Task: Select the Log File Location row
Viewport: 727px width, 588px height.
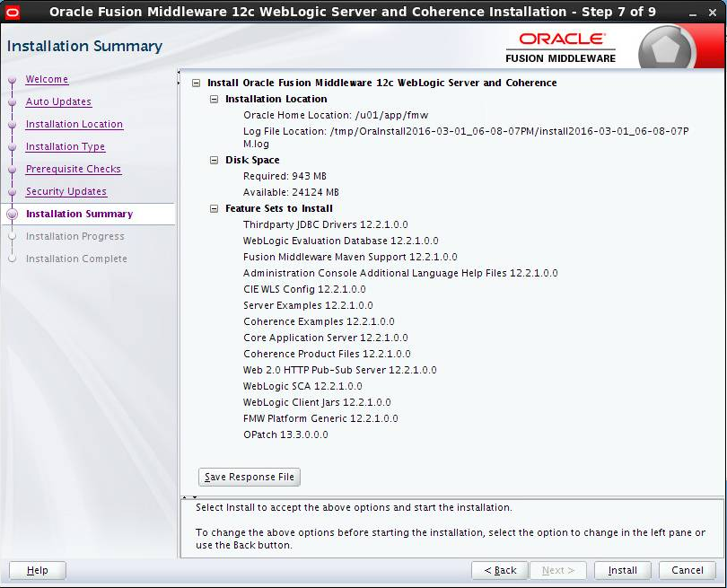Action: coord(466,137)
